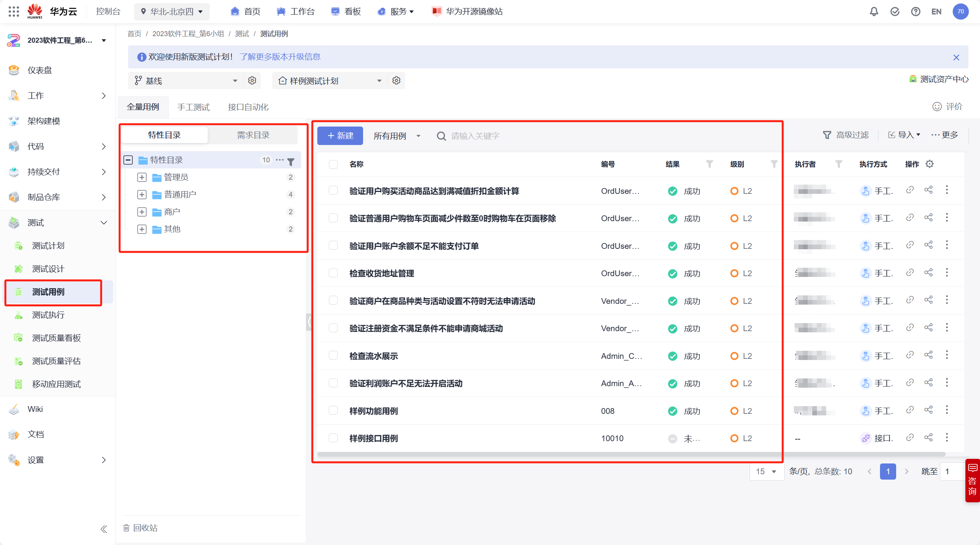Screen dimensions: 980x545
Task: Click the notification bell icon
Action: [x=874, y=12]
